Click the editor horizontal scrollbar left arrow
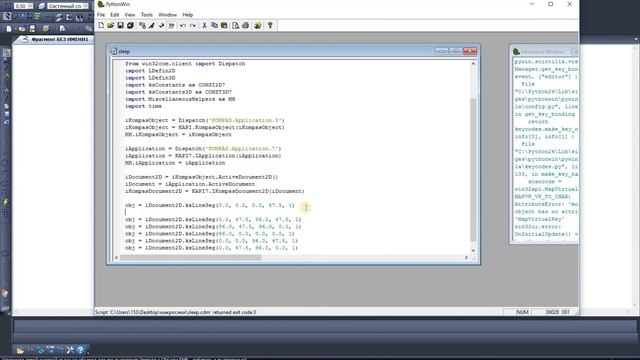The height and width of the screenshot is (360, 640). [117, 258]
